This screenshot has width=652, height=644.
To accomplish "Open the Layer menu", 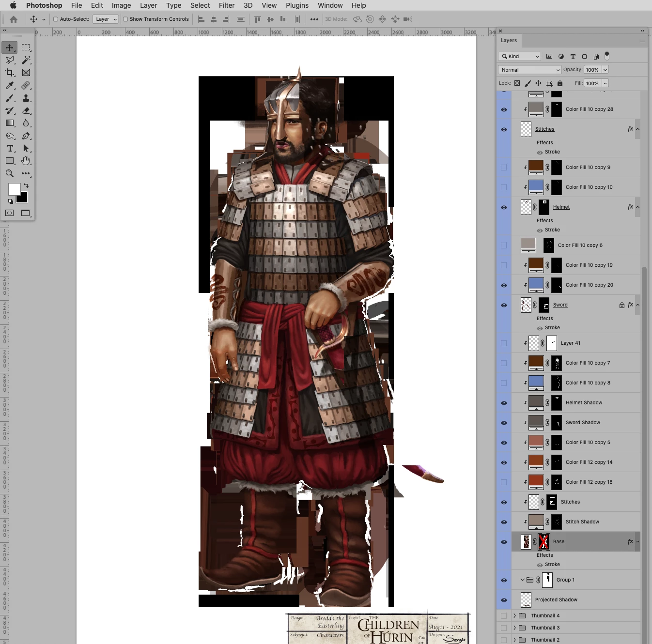I will click(x=149, y=5).
